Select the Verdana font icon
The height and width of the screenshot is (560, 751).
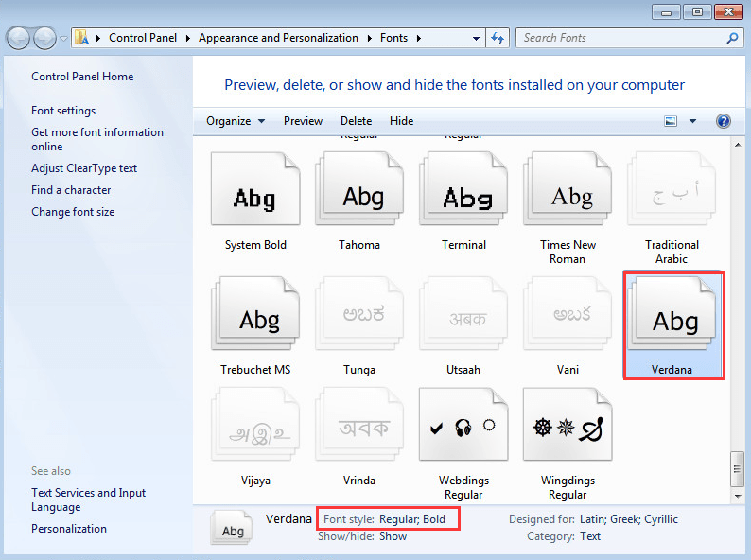coord(672,313)
